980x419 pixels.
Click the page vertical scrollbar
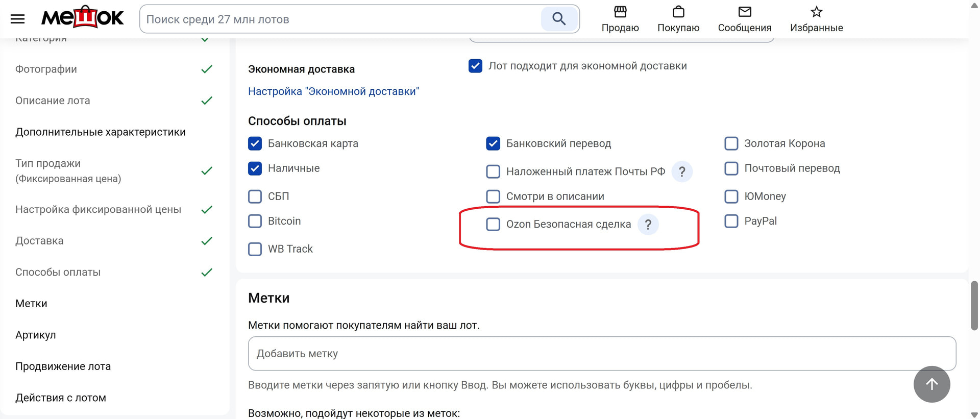click(x=974, y=305)
